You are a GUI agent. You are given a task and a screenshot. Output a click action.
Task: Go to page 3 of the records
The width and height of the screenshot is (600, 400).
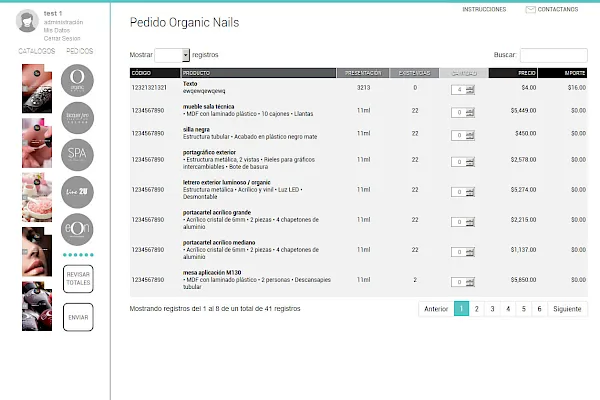point(492,309)
